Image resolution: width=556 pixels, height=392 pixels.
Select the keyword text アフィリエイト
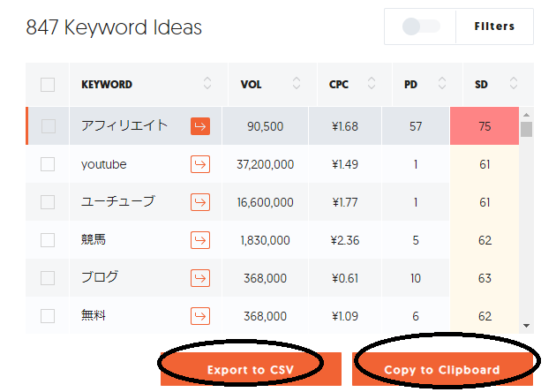coord(124,125)
